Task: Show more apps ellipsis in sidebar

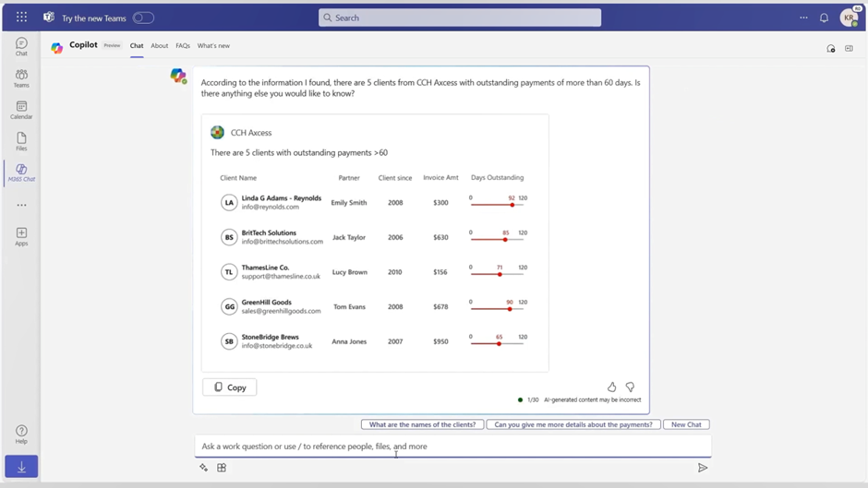Action: coord(21,205)
